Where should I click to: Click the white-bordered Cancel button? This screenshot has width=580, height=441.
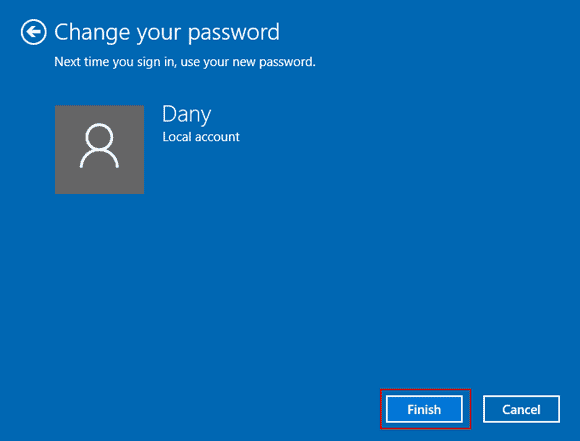click(521, 409)
